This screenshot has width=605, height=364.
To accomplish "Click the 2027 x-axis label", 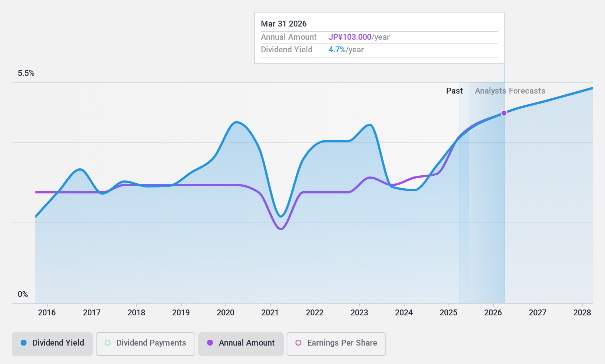I will pos(538,313).
